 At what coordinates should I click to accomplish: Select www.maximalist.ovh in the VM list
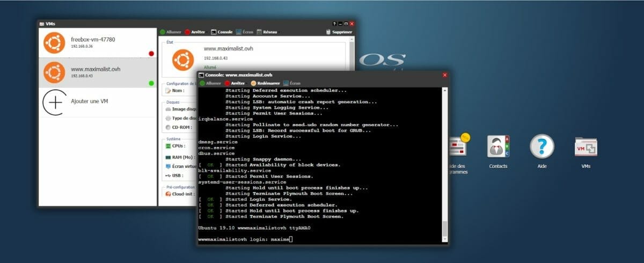point(97,72)
